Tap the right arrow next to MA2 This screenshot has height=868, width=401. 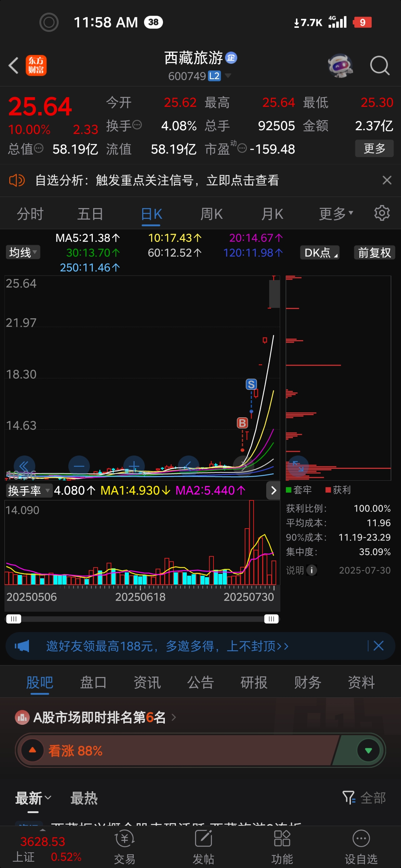(x=274, y=490)
